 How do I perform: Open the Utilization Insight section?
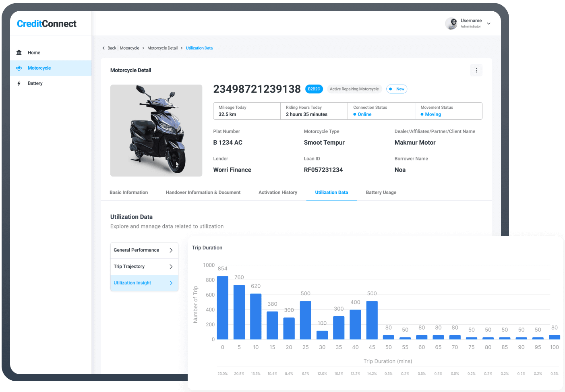(144, 283)
